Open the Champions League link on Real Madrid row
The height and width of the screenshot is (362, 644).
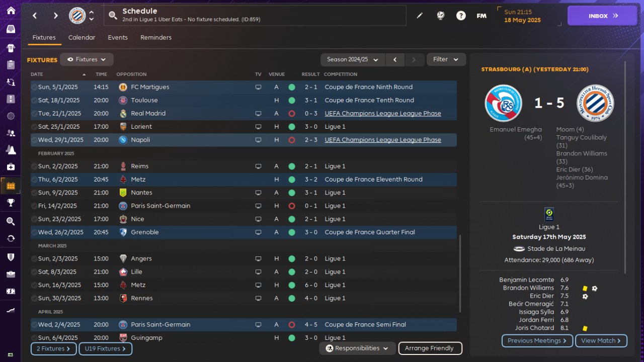click(x=383, y=114)
